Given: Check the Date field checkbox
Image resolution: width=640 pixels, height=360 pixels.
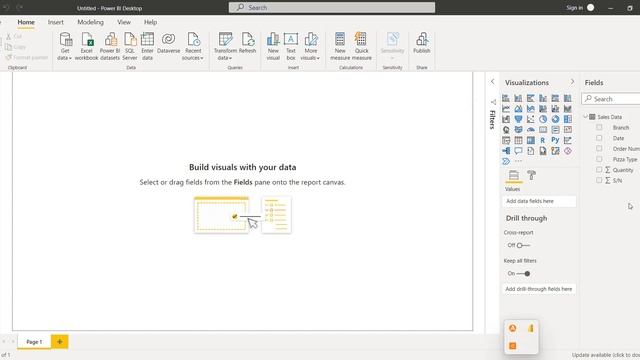Looking at the screenshot, I should coord(599,138).
